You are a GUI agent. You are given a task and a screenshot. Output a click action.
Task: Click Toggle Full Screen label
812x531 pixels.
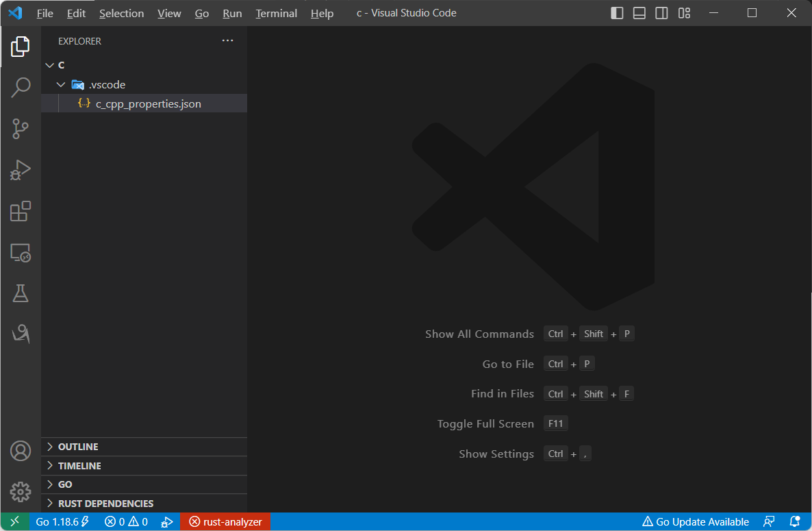[x=485, y=423]
